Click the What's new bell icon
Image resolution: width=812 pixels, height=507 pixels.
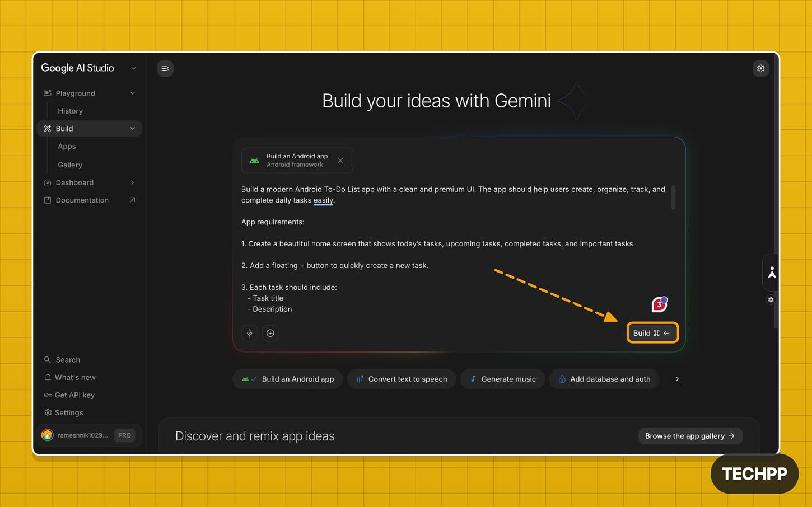coord(48,378)
